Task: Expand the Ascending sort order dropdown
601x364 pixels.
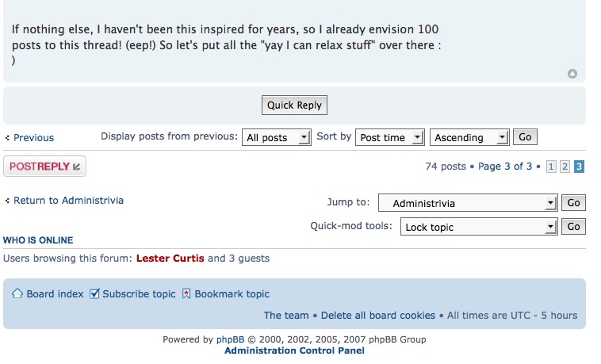Action: click(469, 137)
